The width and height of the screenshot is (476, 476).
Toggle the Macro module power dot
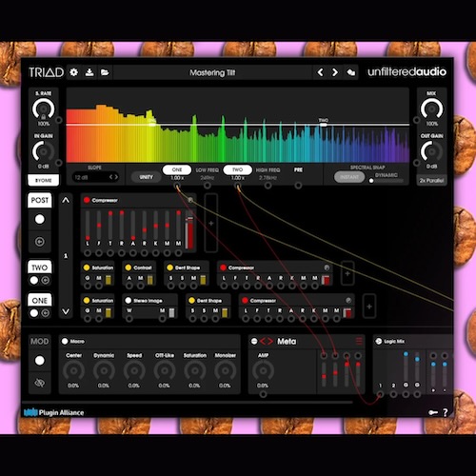tap(65, 341)
